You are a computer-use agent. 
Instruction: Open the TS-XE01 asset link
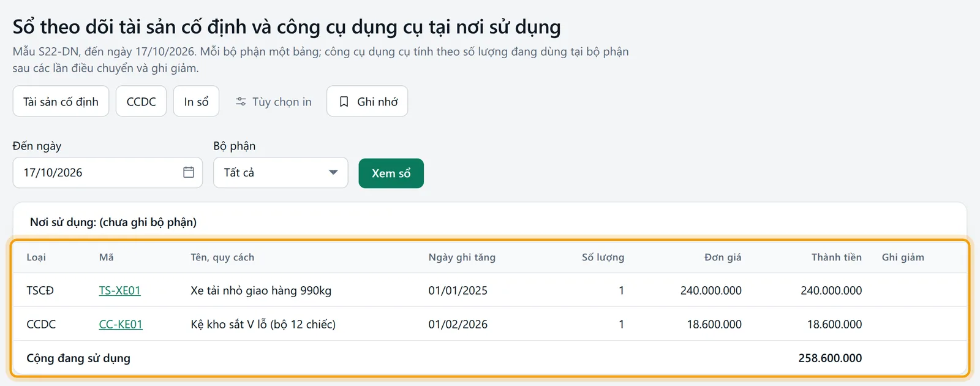click(x=120, y=290)
